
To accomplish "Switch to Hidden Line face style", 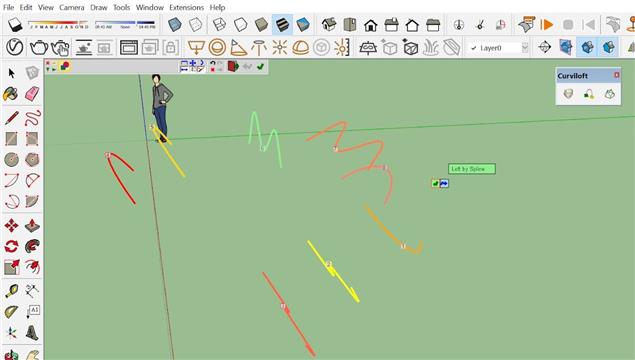I will coord(240,25).
